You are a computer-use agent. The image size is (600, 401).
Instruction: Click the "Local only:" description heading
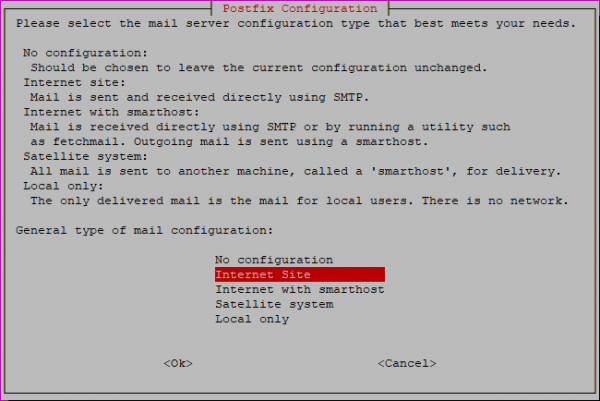click(x=63, y=186)
